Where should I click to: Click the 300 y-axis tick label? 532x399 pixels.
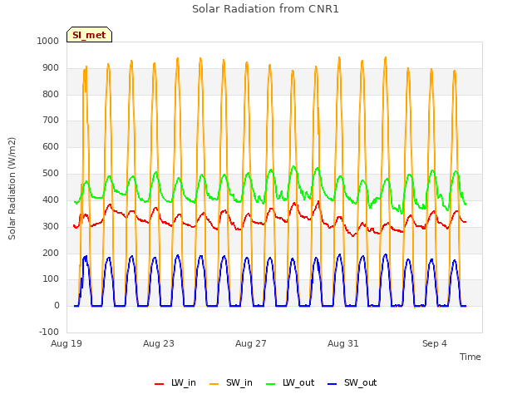[x=51, y=226]
